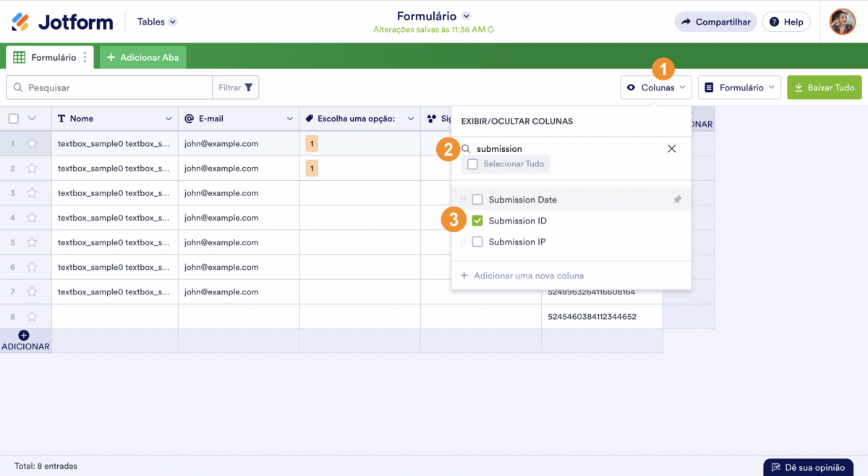
Task: Click the column search field containing 'submission'
Action: pos(564,148)
